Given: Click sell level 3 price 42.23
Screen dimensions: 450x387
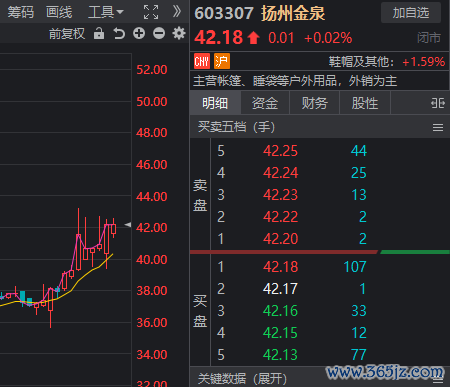Looking at the screenshot, I should [280, 195].
